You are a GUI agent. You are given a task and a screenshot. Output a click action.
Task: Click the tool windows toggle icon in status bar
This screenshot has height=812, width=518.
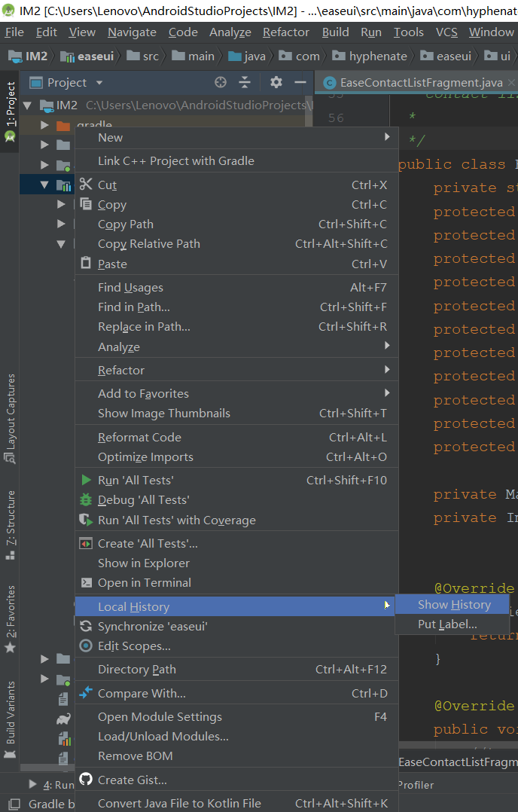coord(14,804)
